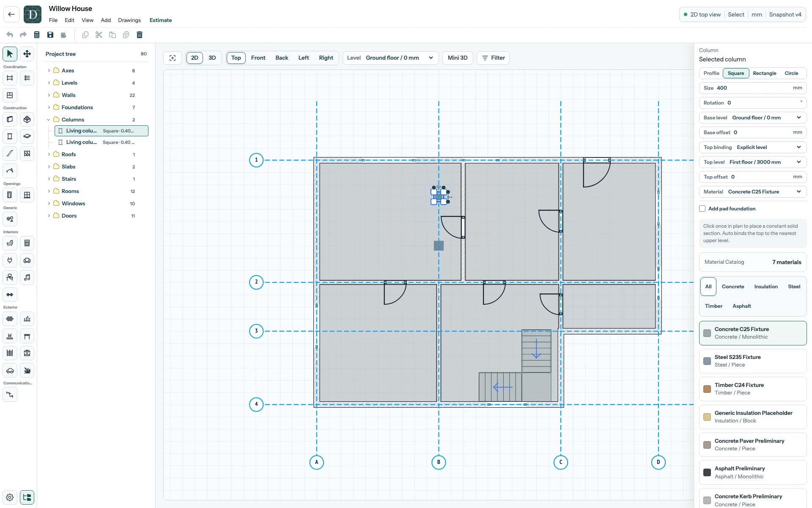Click the redo icon
The image size is (812, 508).
[23, 35]
